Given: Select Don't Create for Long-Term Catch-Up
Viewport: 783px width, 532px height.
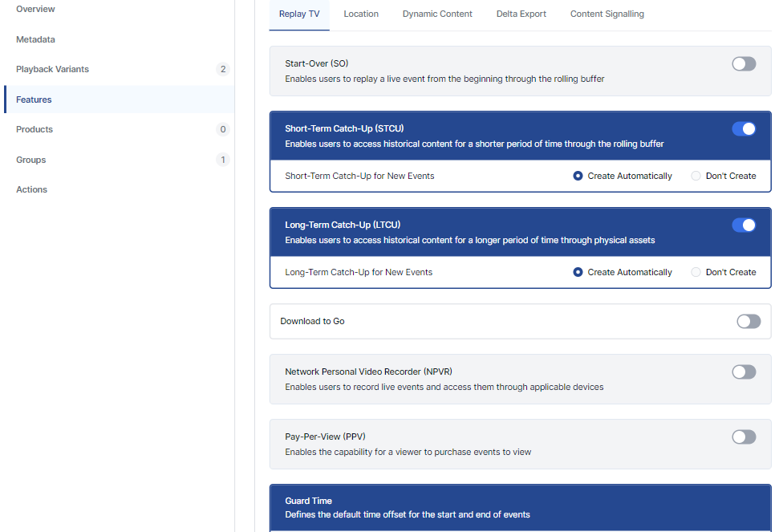Looking at the screenshot, I should tap(696, 272).
